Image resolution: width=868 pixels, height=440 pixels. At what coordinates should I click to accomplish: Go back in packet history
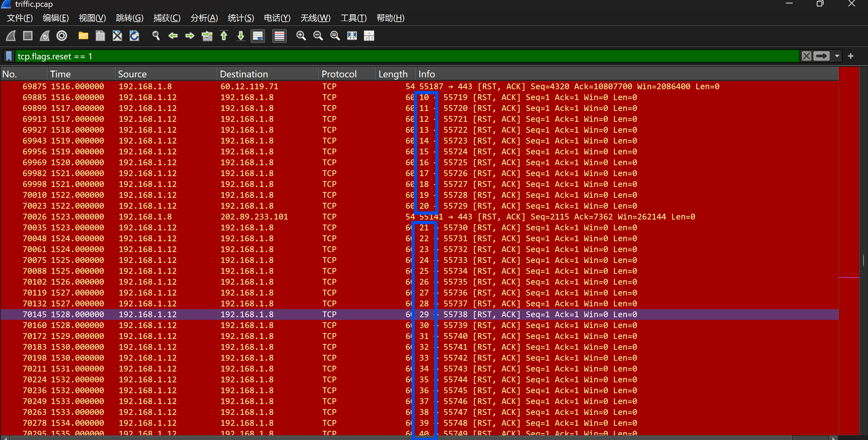173,36
